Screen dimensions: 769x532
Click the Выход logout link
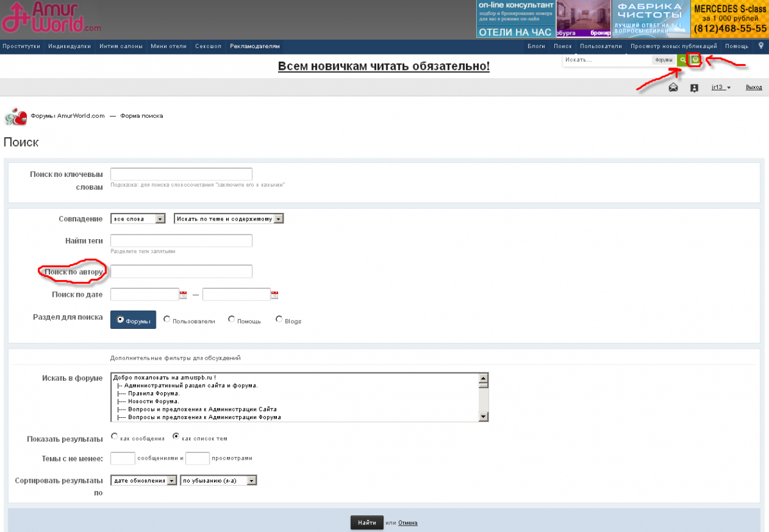pos(754,88)
